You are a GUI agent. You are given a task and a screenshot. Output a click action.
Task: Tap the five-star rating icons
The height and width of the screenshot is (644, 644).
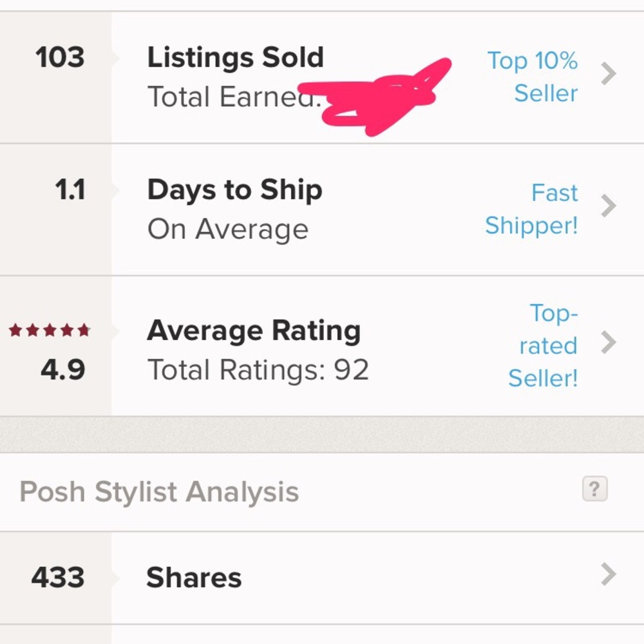pyautogui.click(x=50, y=331)
